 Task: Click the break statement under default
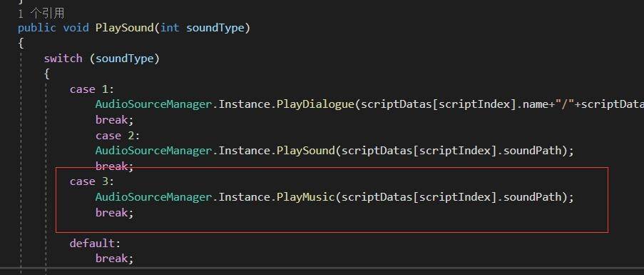(x=115, y=258)
